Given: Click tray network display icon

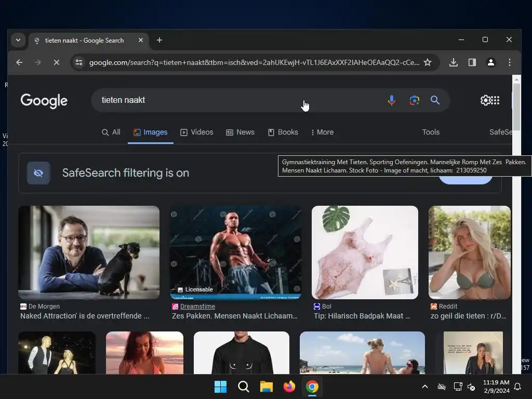Looking at the screenshot, I should [x=458, y=387].
